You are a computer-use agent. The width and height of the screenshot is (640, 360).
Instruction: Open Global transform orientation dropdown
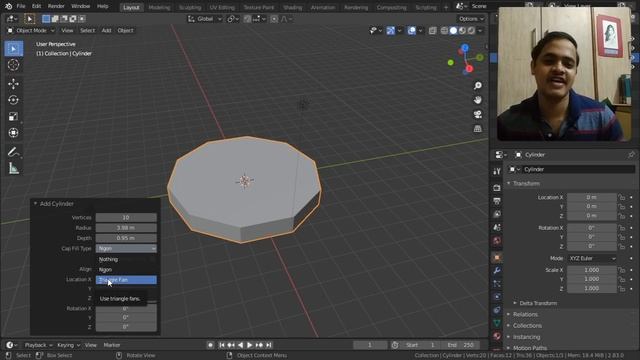point(205,19)
